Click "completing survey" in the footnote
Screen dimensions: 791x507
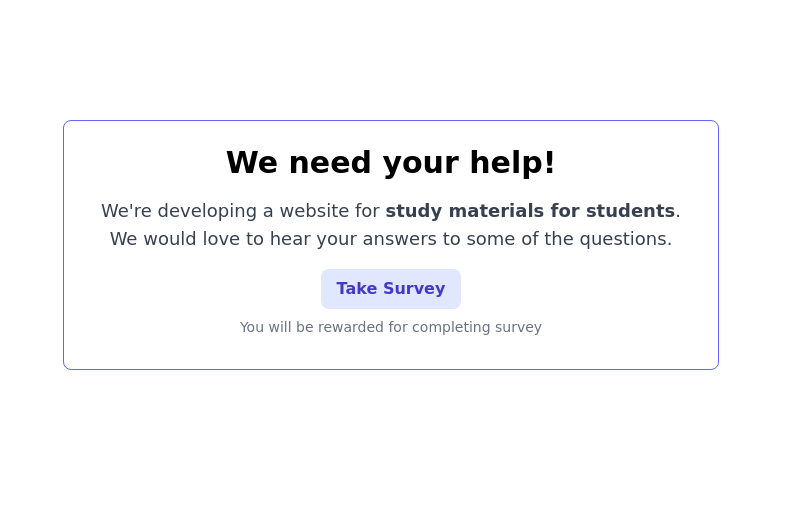(x=476, y=327)
